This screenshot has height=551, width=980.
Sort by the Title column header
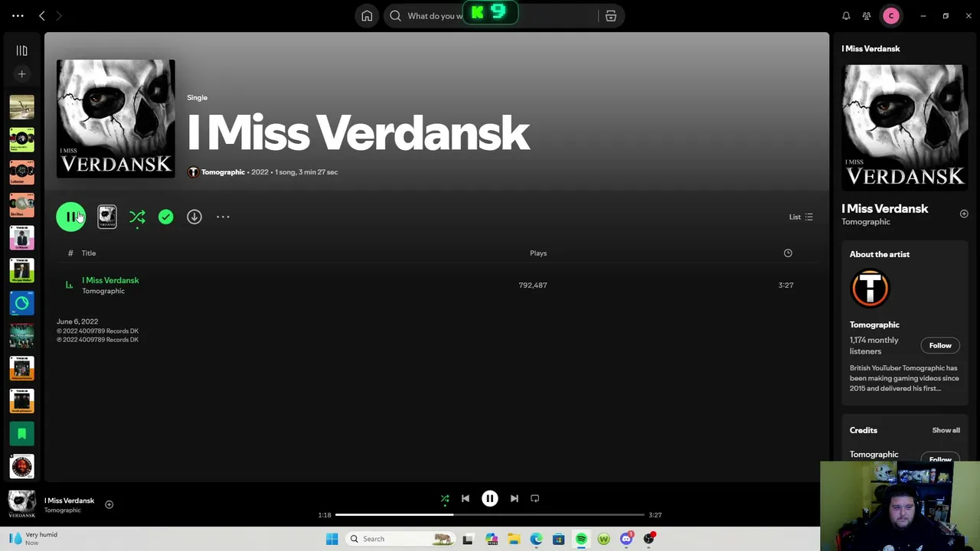pos(89,253)
